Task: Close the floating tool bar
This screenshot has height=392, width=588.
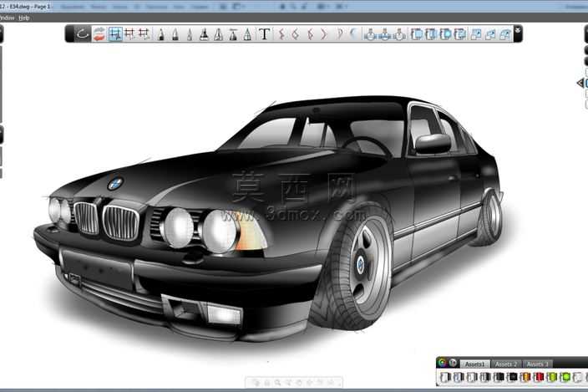Action: [518, 29]
